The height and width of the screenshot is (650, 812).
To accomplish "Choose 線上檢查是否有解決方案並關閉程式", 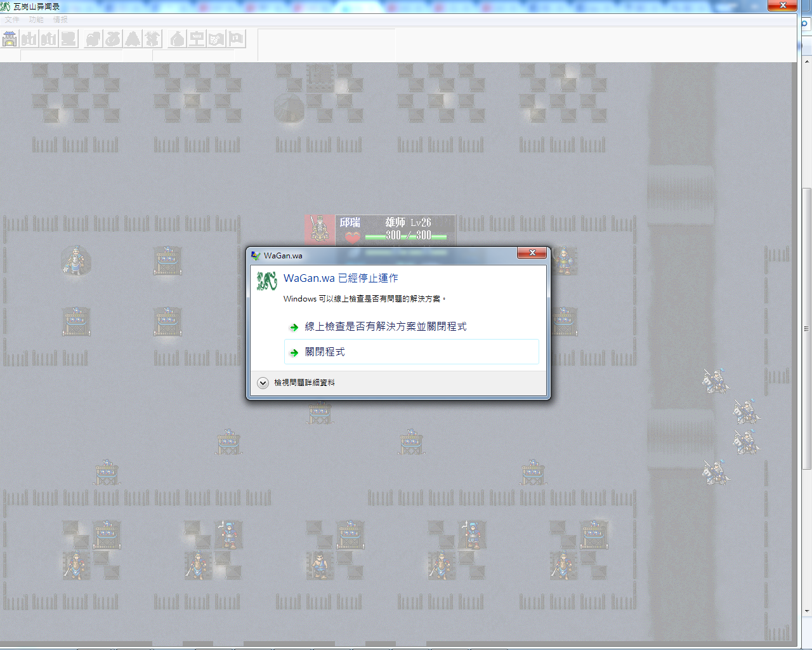I will [412, 326].
